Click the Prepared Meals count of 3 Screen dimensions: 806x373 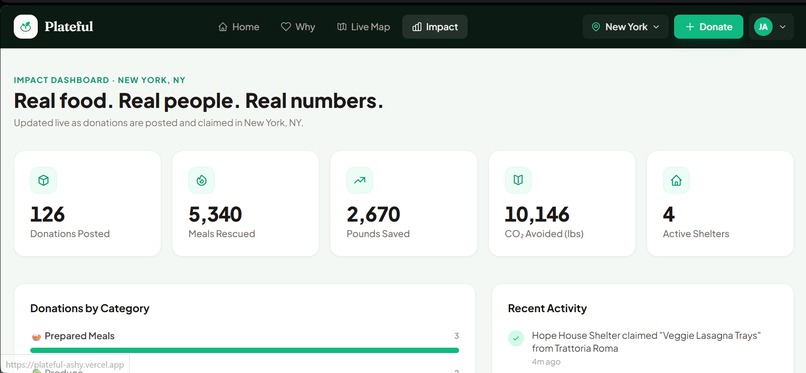[456, 336]
